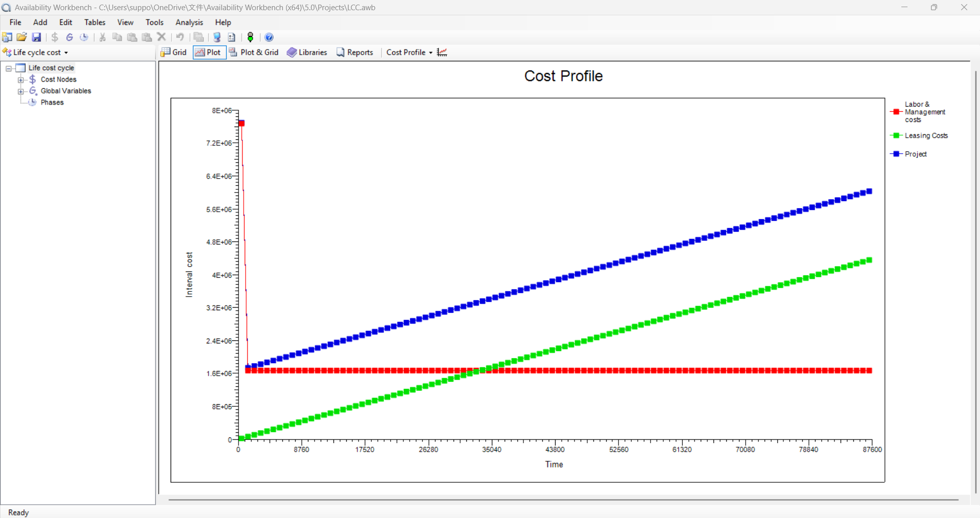
Task: Select Global Variables in the tree
Action: tap(66, 91)
